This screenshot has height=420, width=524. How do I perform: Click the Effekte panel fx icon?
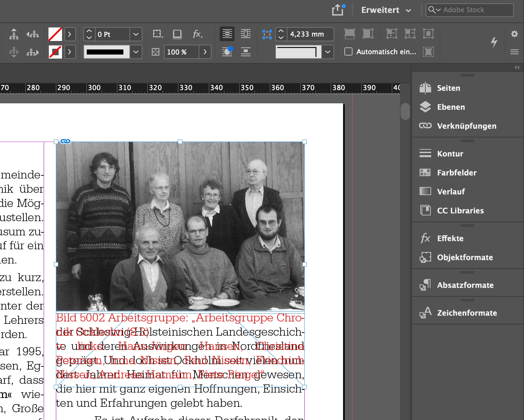pos(425,238)
